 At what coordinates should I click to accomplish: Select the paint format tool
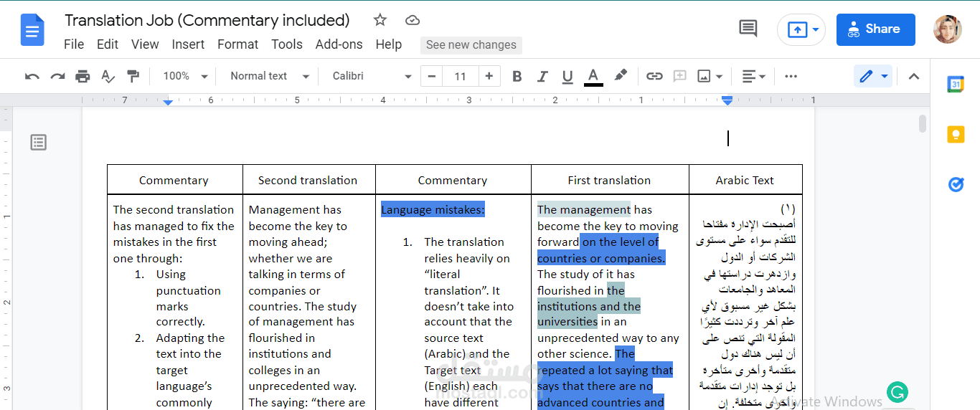pyautogui.click(x=133, y=76)
